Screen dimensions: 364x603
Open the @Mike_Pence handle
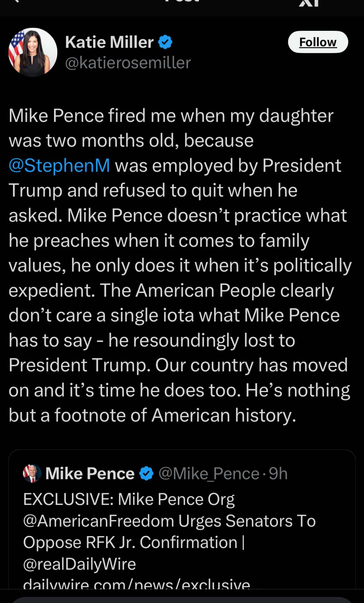click(209, 473)
